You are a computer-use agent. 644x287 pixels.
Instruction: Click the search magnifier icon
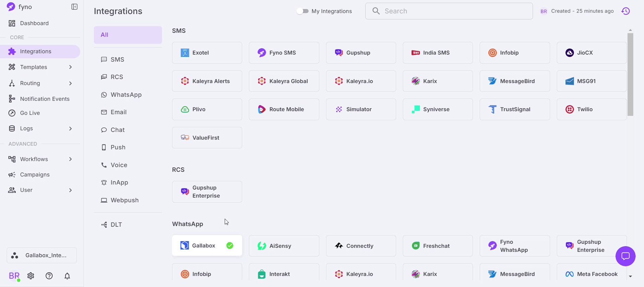tap(376, 11)
